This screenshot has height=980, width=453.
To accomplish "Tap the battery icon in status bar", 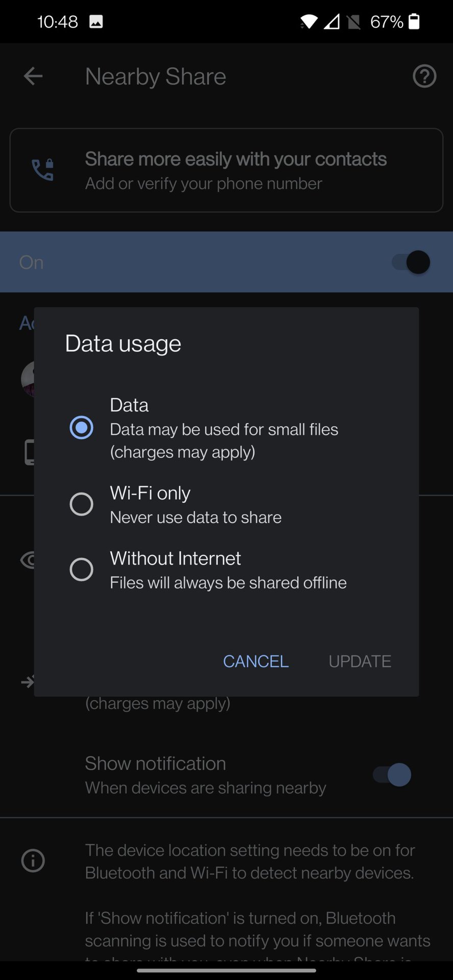I will point(414,21).
